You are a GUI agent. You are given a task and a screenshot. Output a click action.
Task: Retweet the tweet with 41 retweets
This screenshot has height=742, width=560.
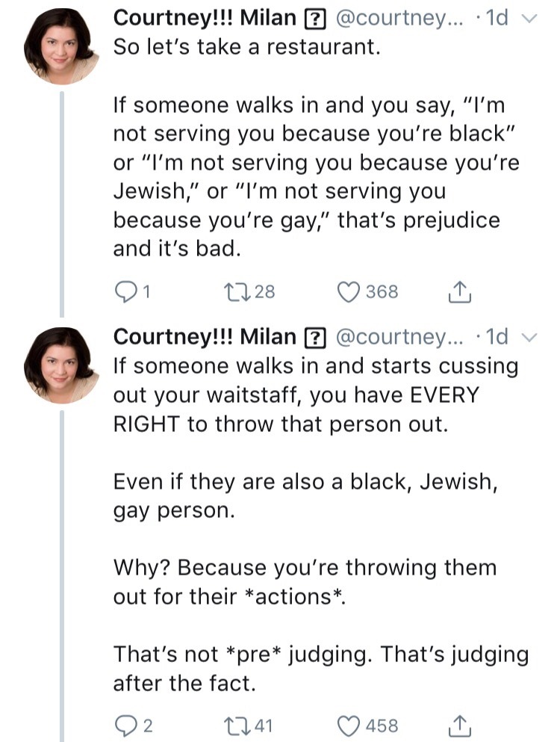[236, 725]
